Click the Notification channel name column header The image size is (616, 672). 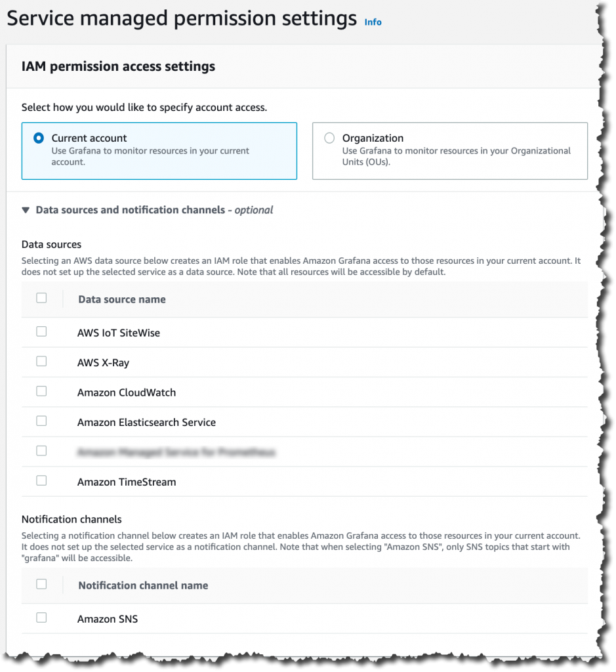pos(143,585)
